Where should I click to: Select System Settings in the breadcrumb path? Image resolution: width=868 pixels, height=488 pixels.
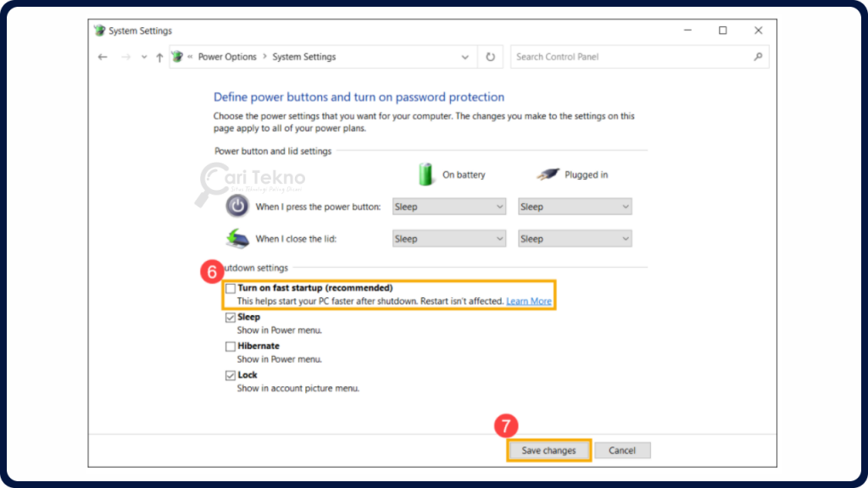(303, 56)
